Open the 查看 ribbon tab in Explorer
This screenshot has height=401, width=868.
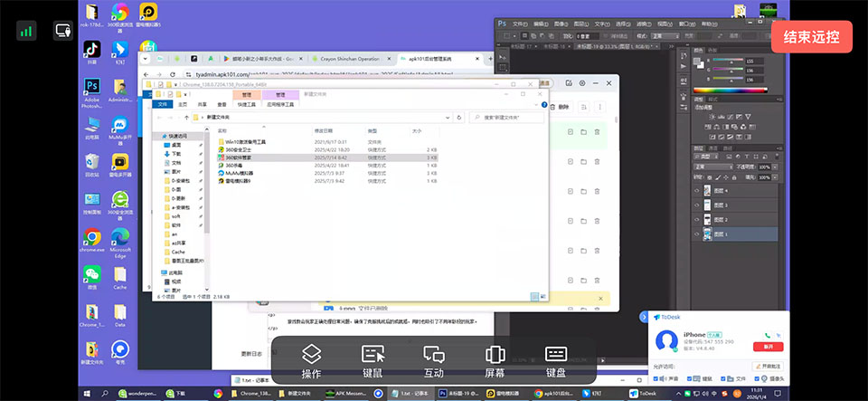tap(222, 104)
